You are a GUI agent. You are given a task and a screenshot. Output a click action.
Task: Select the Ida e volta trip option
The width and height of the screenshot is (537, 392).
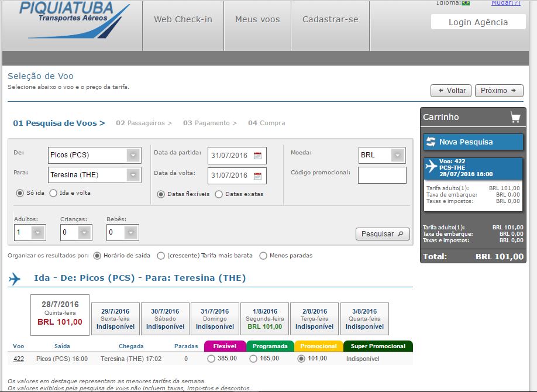click(54, 193)
